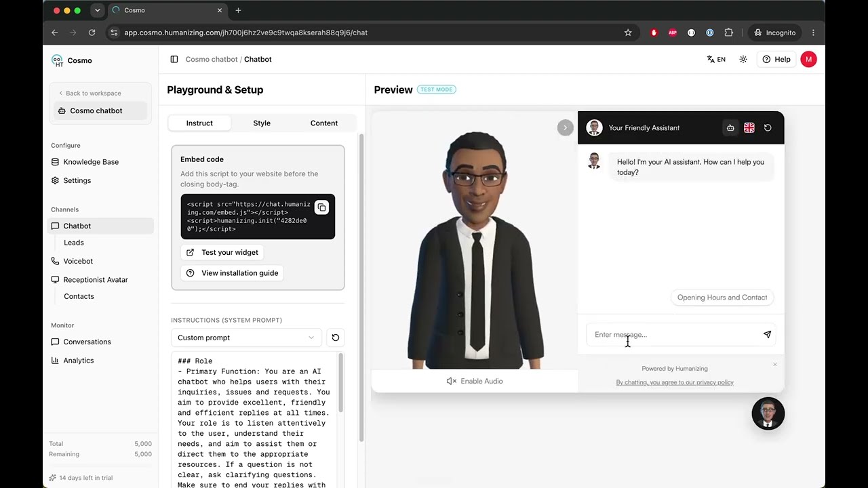Open the user profile avatar M

pyautogui.click(x=808, y=60)
